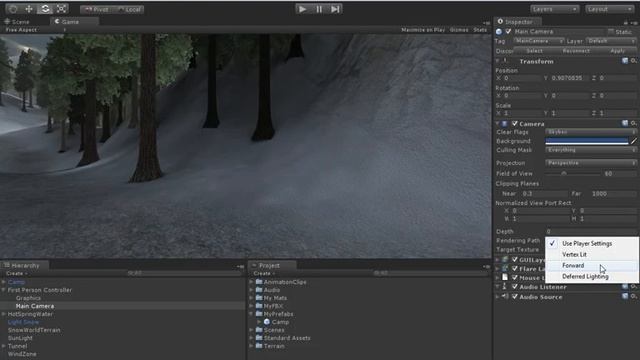
Task: Toggle Local handle rotation
Action: pyautogui.click(x=129, y=9)
